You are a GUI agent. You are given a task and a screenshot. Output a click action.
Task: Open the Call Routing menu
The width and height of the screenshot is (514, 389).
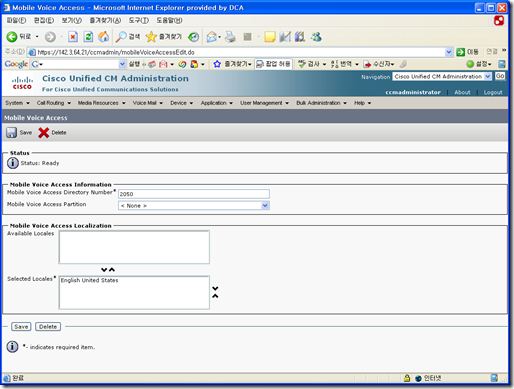(x=54, y=103)
